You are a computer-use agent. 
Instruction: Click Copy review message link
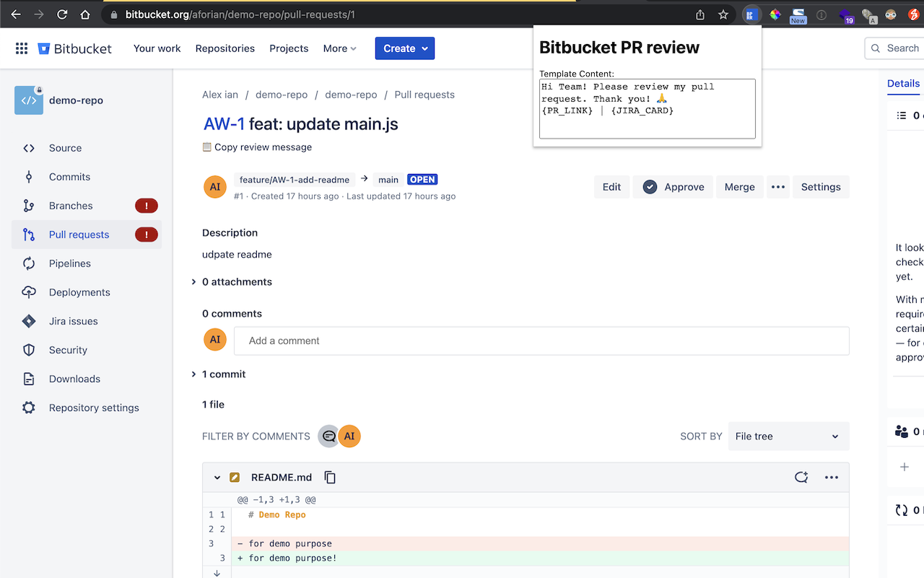tap(258, 147)
